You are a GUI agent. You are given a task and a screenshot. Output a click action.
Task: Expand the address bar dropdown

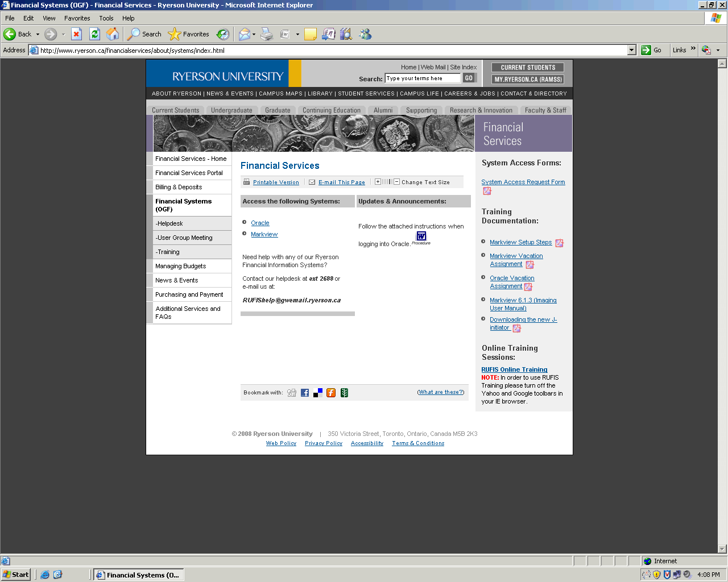(x=631, y=50)
